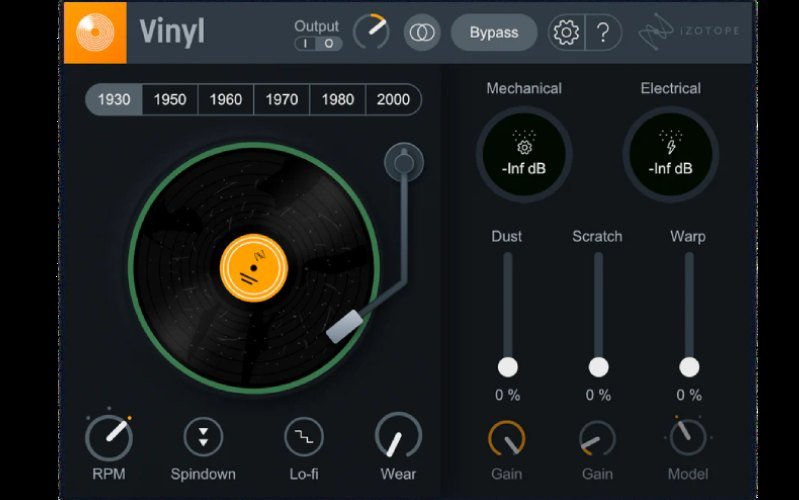Select the 1970 era
The width and height of the screenshot is (799, 500).
(x=282, y=99)
